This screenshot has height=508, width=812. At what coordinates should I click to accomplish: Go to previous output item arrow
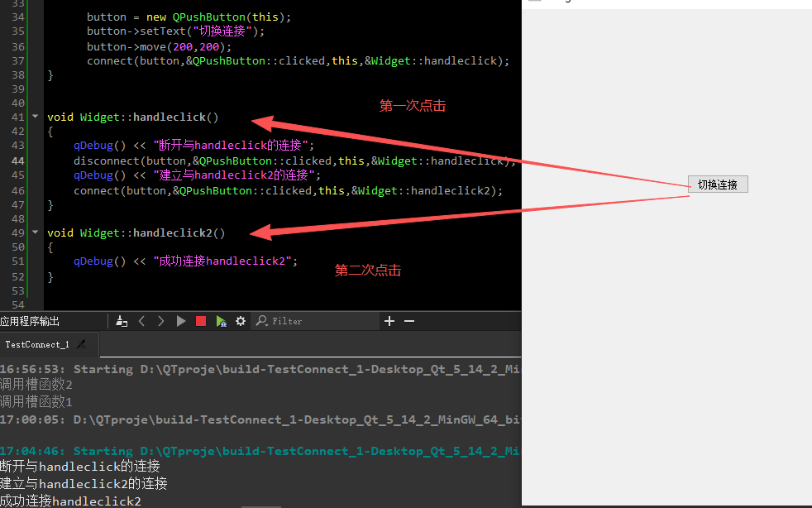(x=142, y=321)
